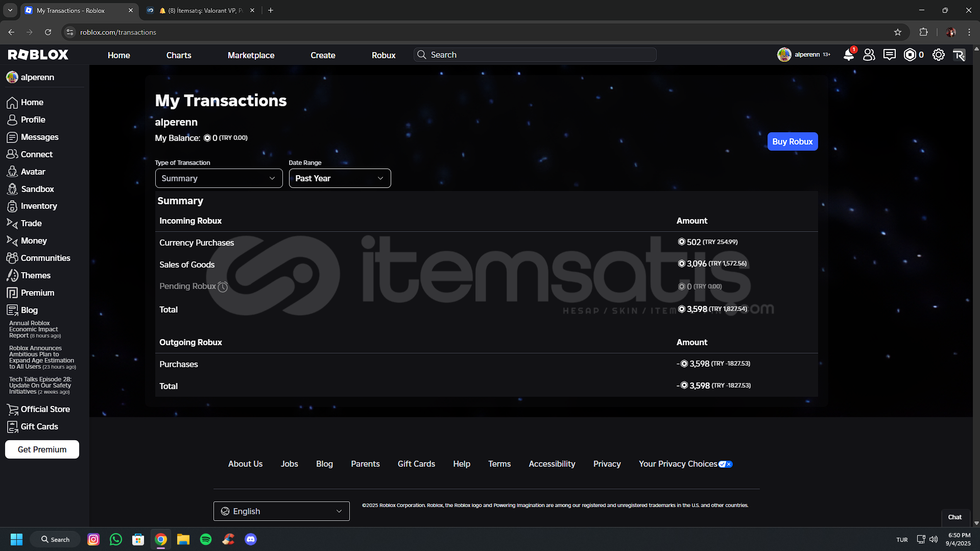Open Tech Talks Episode 28 blog post
The height and width of the screenshot is (551, 980).
point(40,386)
